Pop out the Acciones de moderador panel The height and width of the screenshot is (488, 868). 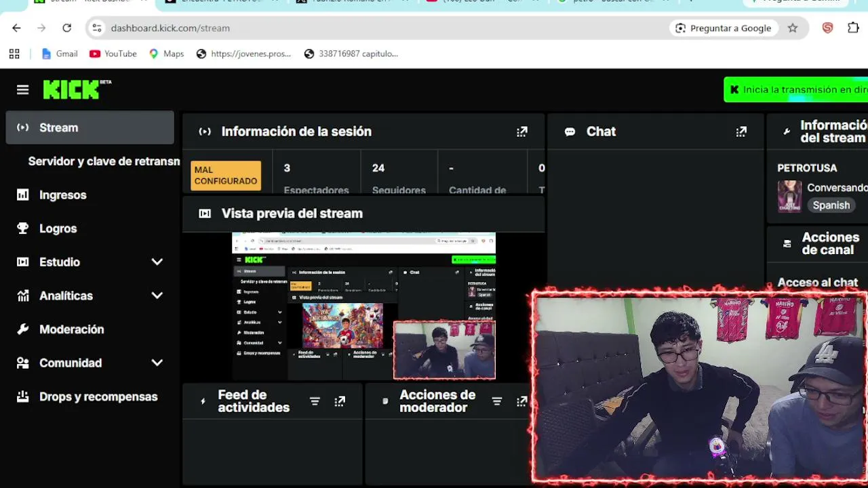[x=521, y=401]
